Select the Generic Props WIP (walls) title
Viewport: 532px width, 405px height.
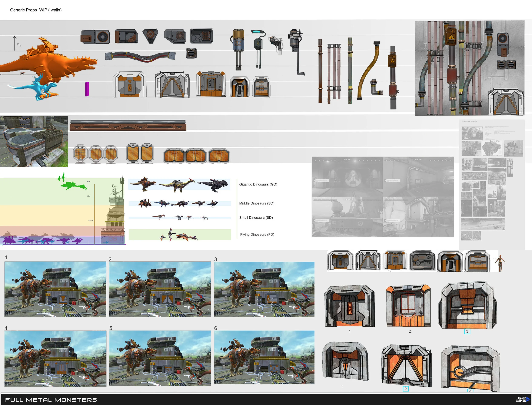pos(36,10)
